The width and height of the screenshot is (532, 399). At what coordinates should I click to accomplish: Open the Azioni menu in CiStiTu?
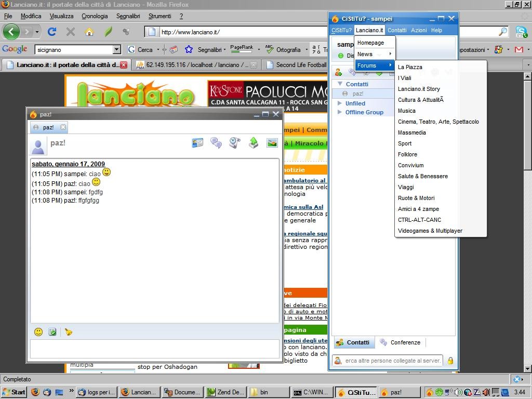click(419, 30)
